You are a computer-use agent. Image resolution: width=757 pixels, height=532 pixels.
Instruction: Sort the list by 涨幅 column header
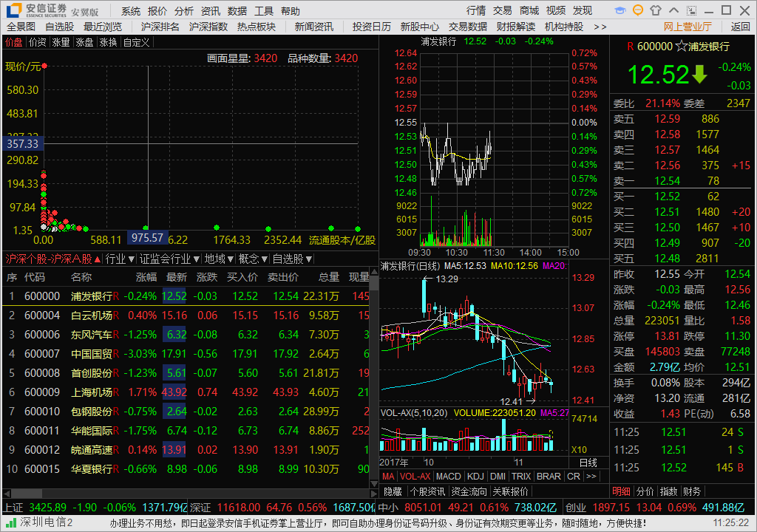146,277
